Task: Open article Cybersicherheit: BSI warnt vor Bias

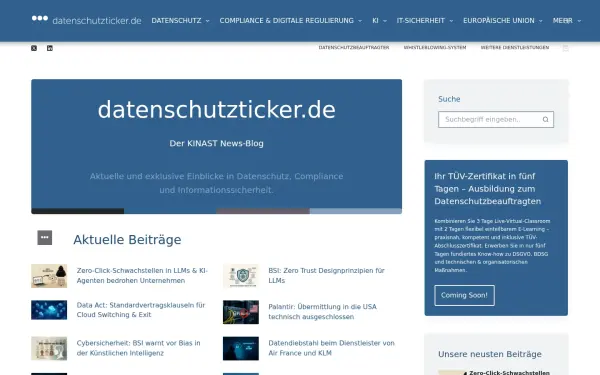Action: pos(138,348)
